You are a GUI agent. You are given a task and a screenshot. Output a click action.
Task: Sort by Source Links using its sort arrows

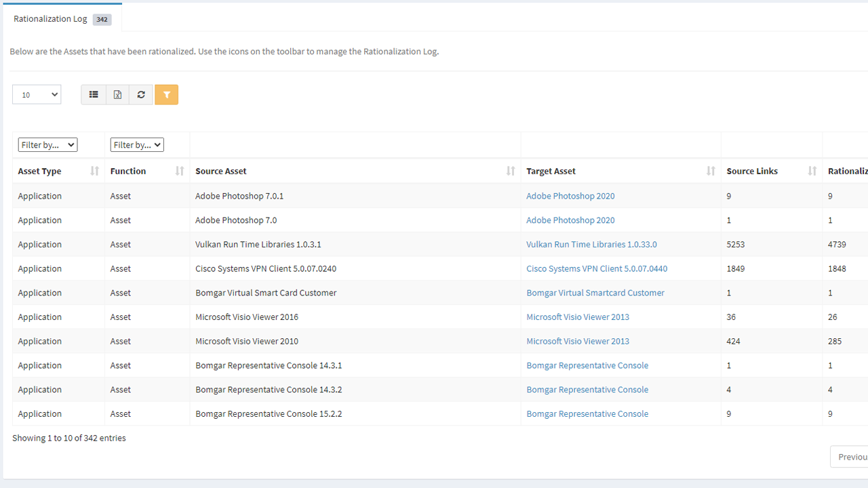coord(812,171)
